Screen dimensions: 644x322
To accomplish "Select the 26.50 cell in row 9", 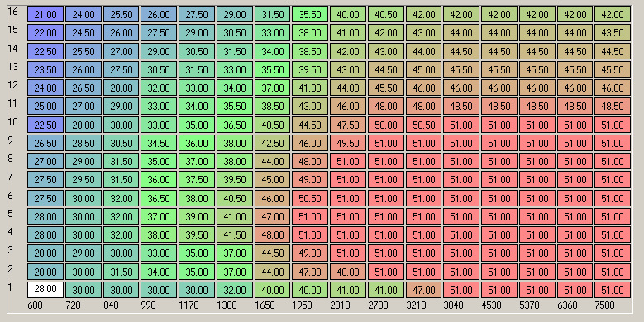I will point(45,143).
